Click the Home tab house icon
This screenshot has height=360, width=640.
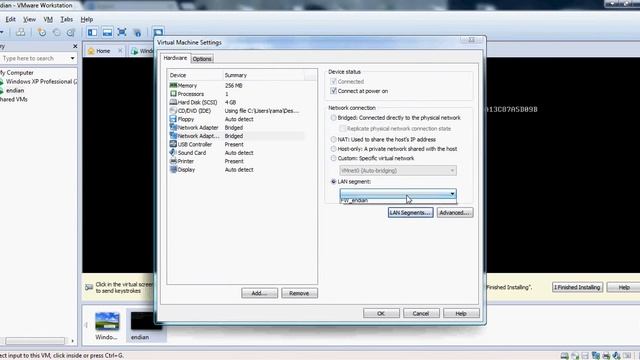[91, 51]
